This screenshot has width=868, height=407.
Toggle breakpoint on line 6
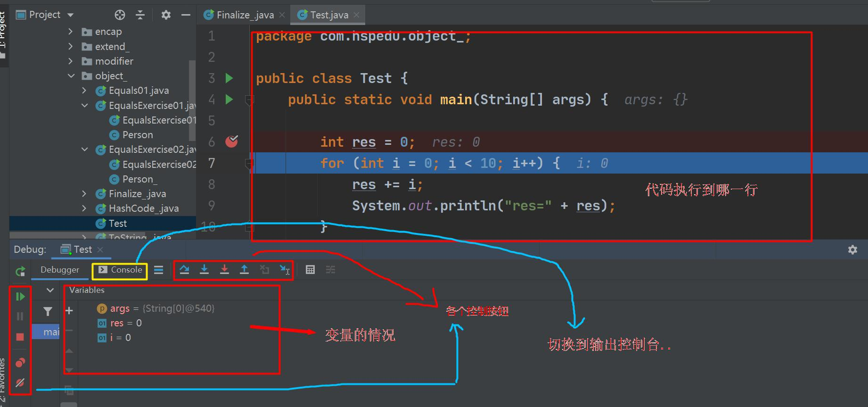click(231, 141)
